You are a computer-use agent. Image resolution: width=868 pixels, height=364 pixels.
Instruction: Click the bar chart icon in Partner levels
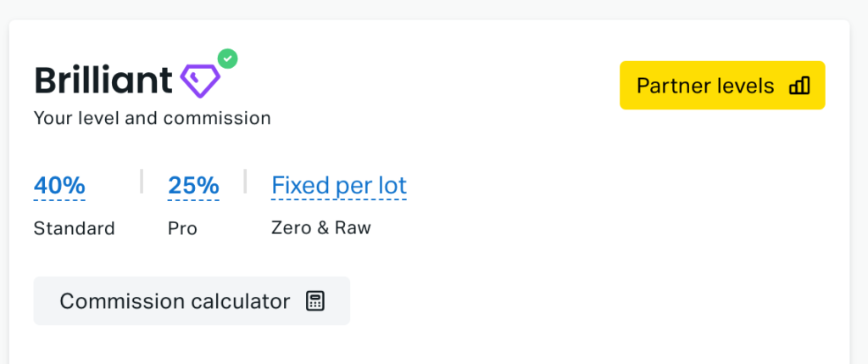[799, 86]
